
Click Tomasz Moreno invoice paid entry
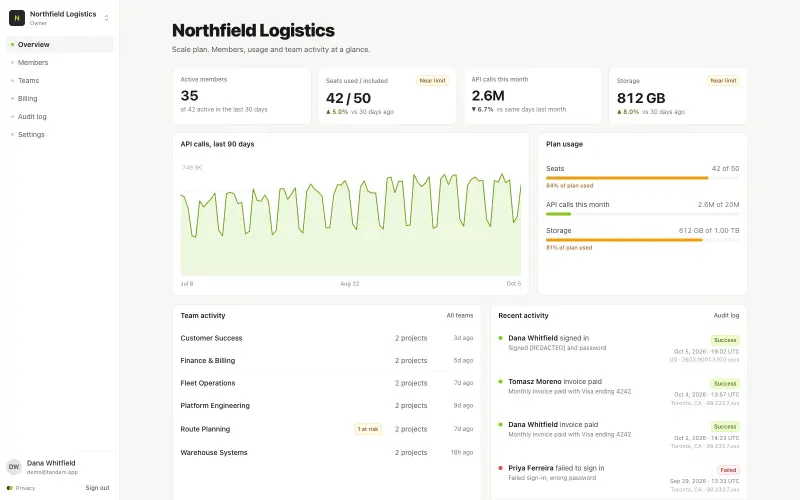tap(618, 392)
